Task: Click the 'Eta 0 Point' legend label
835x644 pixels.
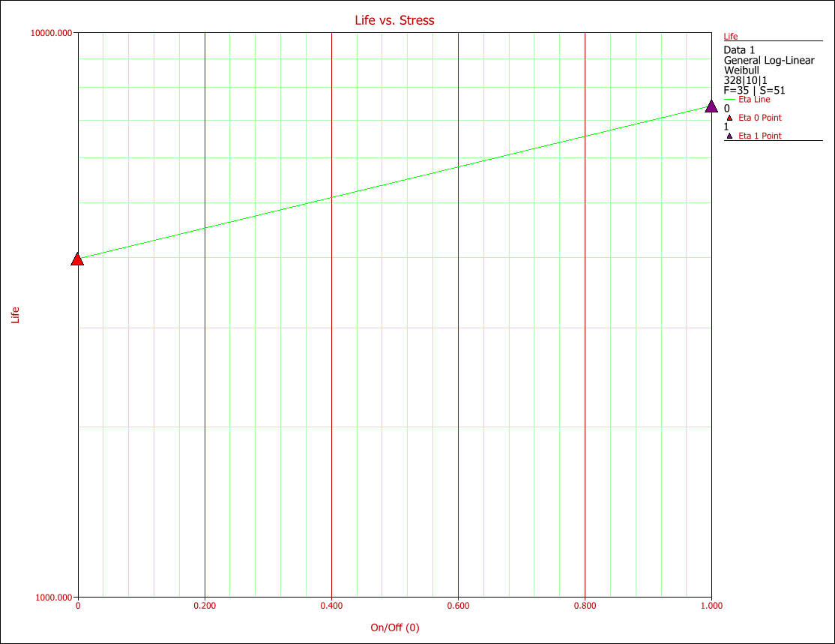Action: click(760, 118)
